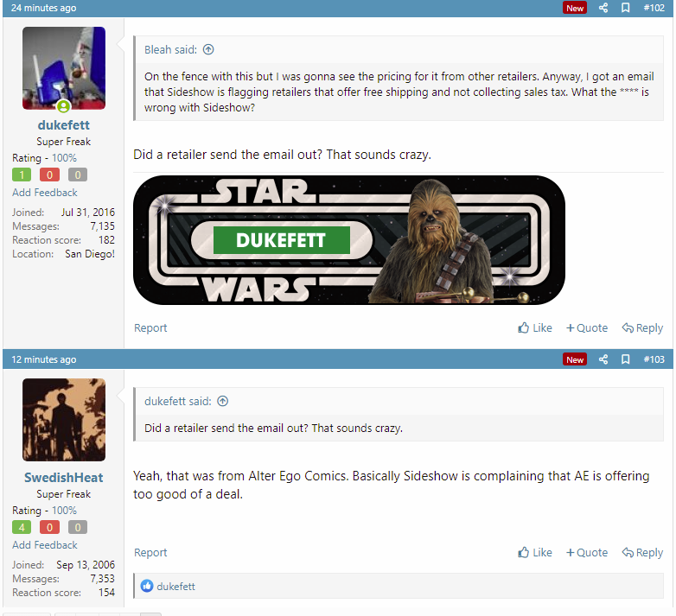This screenshot has height=616, width=676.
Task: Reply to SwedishHeat's post #103
Action: click(642, 552)
